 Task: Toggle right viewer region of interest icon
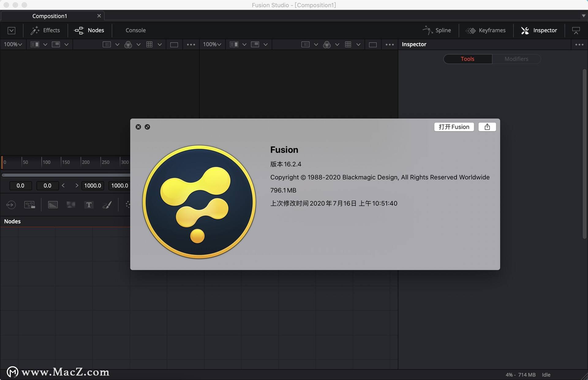[x=305, y=44]
